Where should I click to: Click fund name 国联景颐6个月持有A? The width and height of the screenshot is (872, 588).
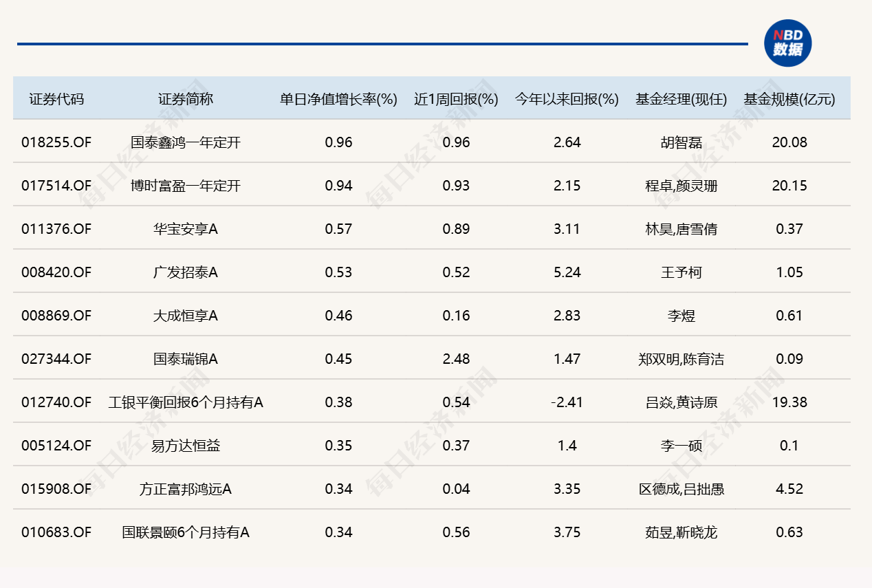(186, 532)
